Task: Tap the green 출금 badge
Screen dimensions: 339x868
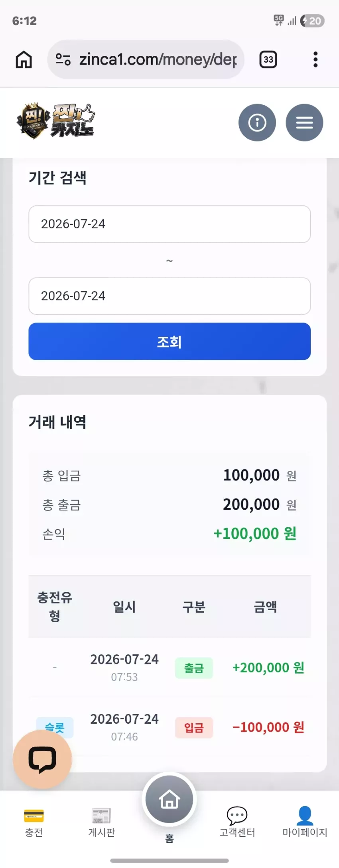Action: click(x=194, y=668)
